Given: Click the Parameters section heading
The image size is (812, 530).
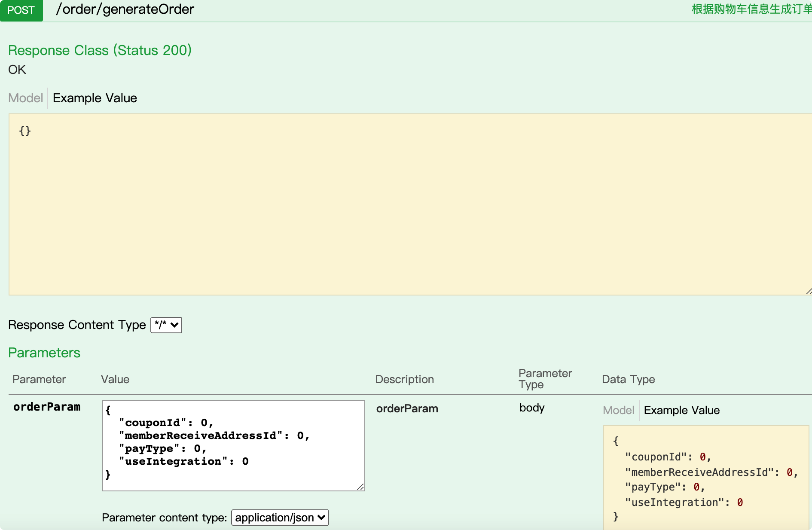Looking at the screenshot, I should 44,353.
